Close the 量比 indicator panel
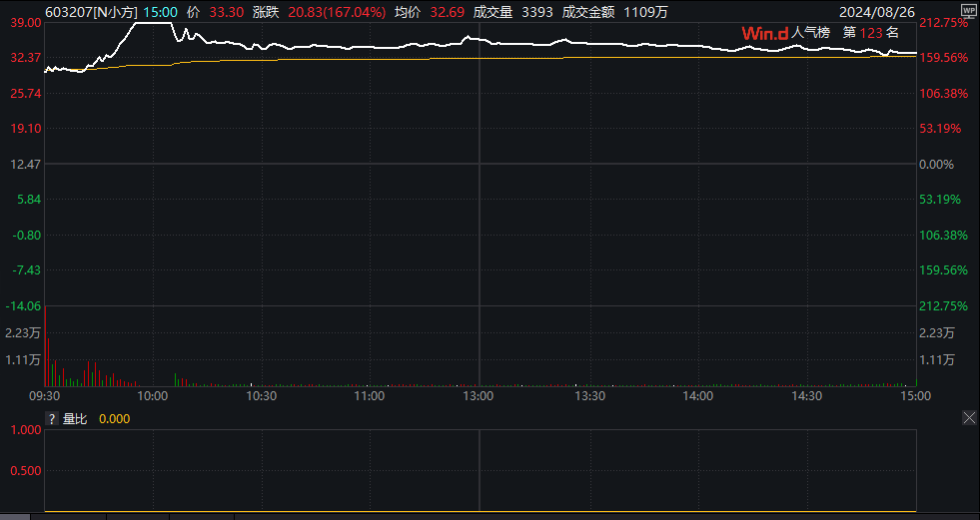Screen dimensions: 980x520 tap(968, 418)
